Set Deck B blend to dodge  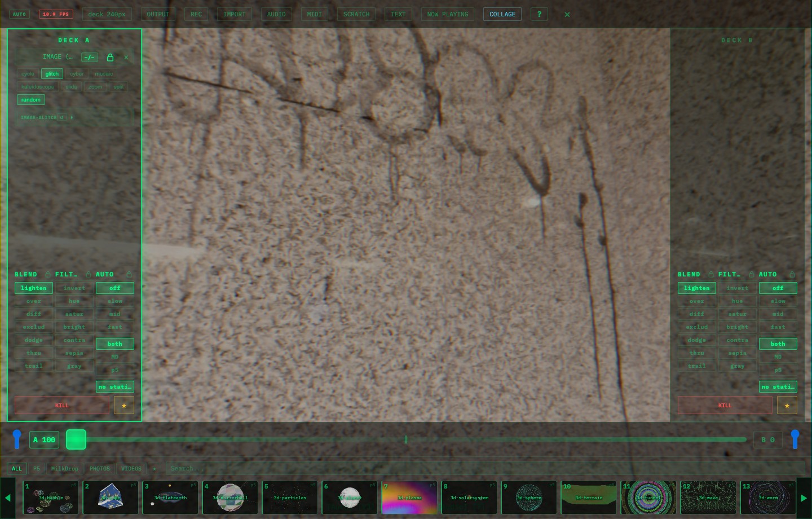point(697,340)
